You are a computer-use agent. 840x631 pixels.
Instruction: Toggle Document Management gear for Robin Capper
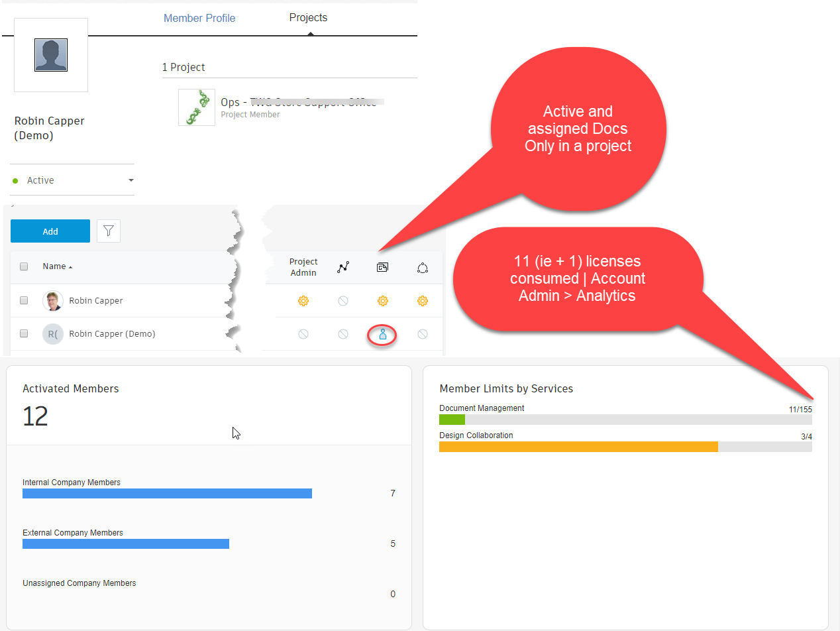(383, 301)
